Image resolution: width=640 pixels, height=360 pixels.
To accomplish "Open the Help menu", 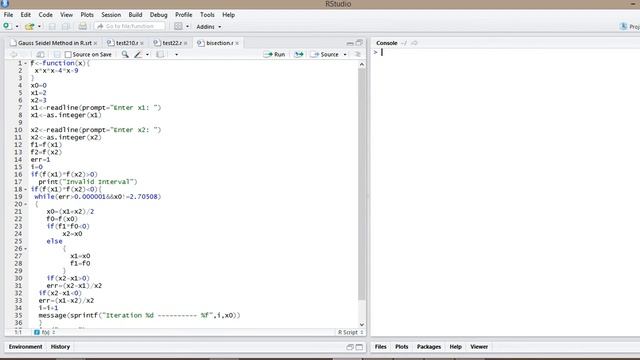I will [229, 15].
